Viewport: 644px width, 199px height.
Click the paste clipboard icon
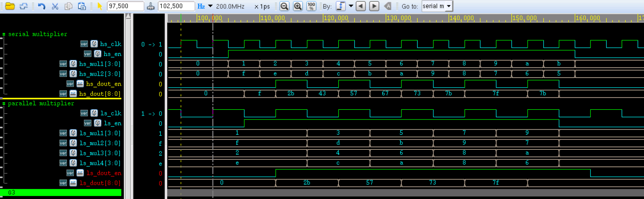coord(81,6)
